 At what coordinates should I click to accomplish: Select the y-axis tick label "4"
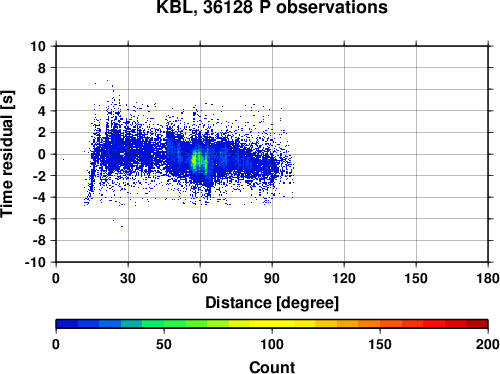click(x=42, y=111)
